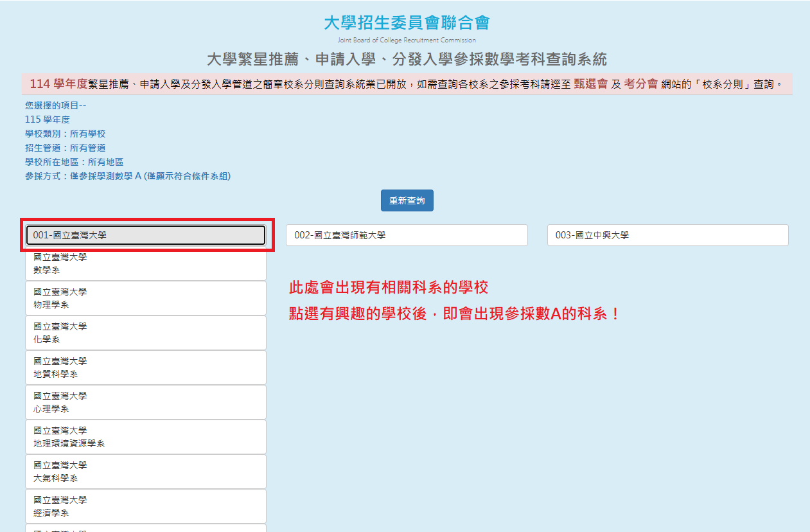Select 地理環境資源學系 in the department list
This screenshot has width=810, height=532.
pos(145,437)
